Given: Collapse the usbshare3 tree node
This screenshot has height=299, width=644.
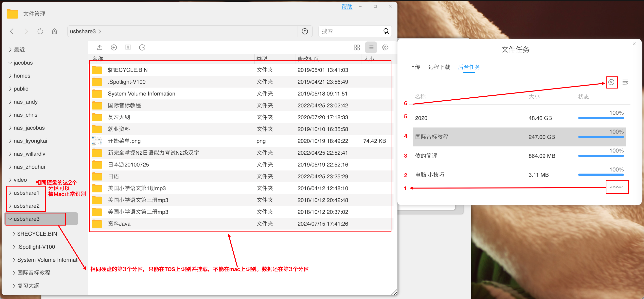Looking at the screenshot, I should tap(10, 219).
